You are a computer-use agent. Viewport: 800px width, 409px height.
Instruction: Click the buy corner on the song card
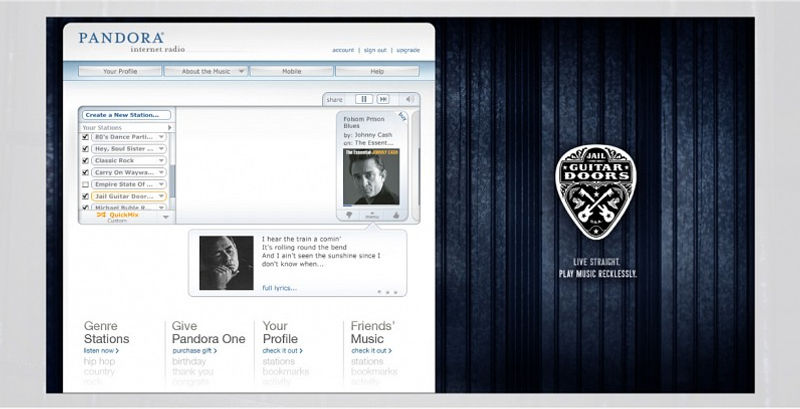402,116
